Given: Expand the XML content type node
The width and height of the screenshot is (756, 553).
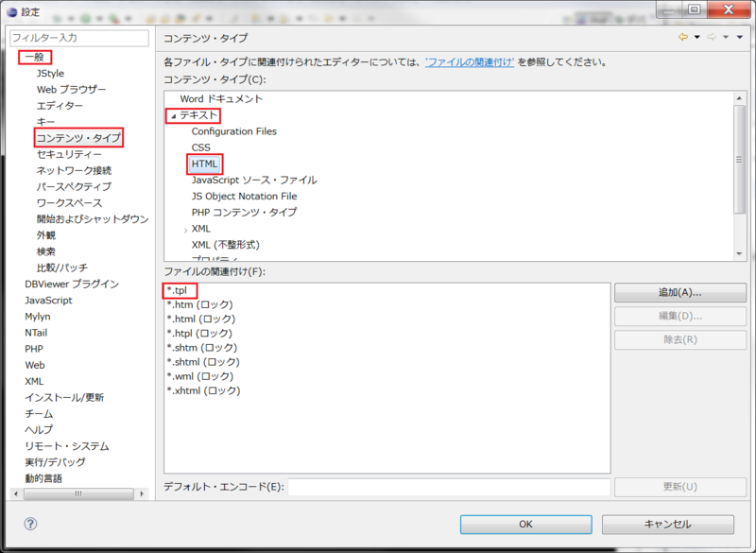Looking at the screenshot, I should tap(185, 228).
